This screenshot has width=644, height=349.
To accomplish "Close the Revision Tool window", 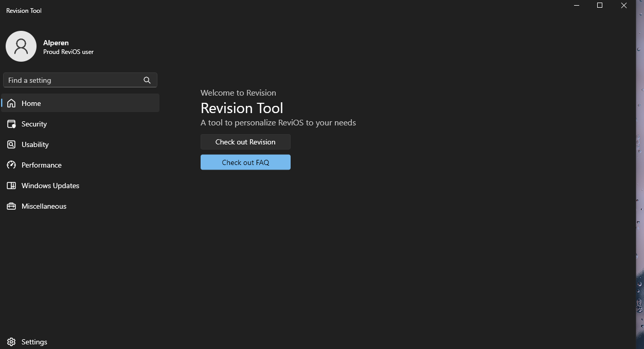I will 624,6.
